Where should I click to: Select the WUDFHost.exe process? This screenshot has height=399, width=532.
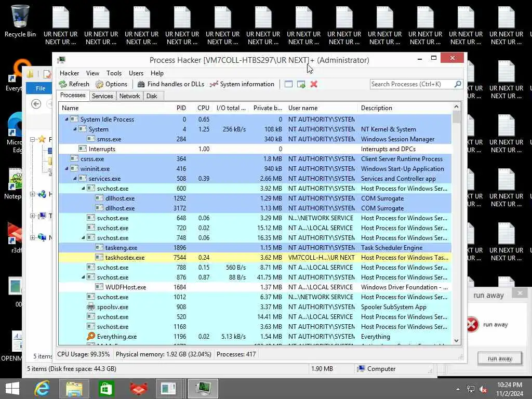[x=255, y=287]
